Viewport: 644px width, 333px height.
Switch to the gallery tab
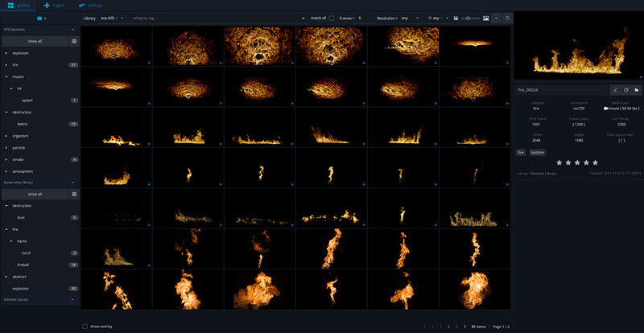(17, 6)
